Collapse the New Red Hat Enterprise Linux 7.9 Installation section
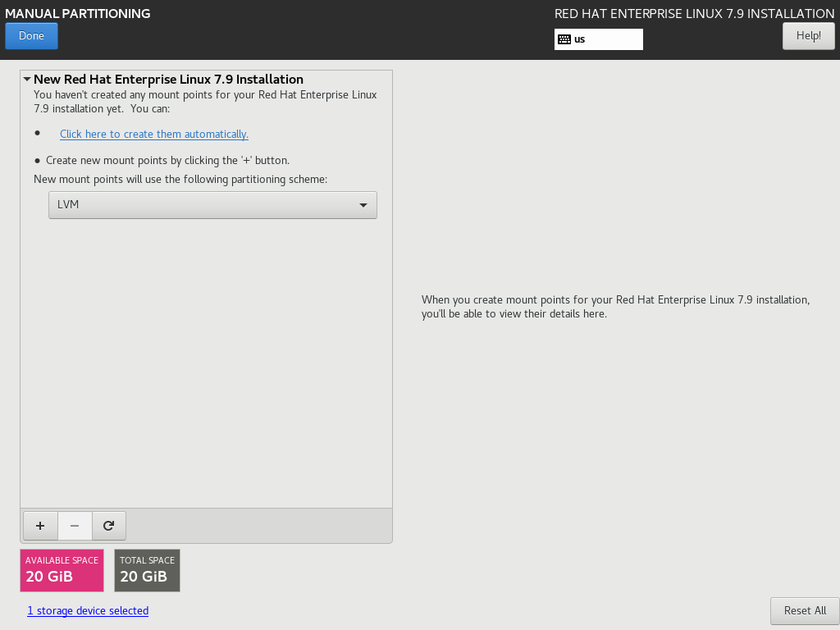The height and width of the screenshot is (630, 840). tap(27, 79)
